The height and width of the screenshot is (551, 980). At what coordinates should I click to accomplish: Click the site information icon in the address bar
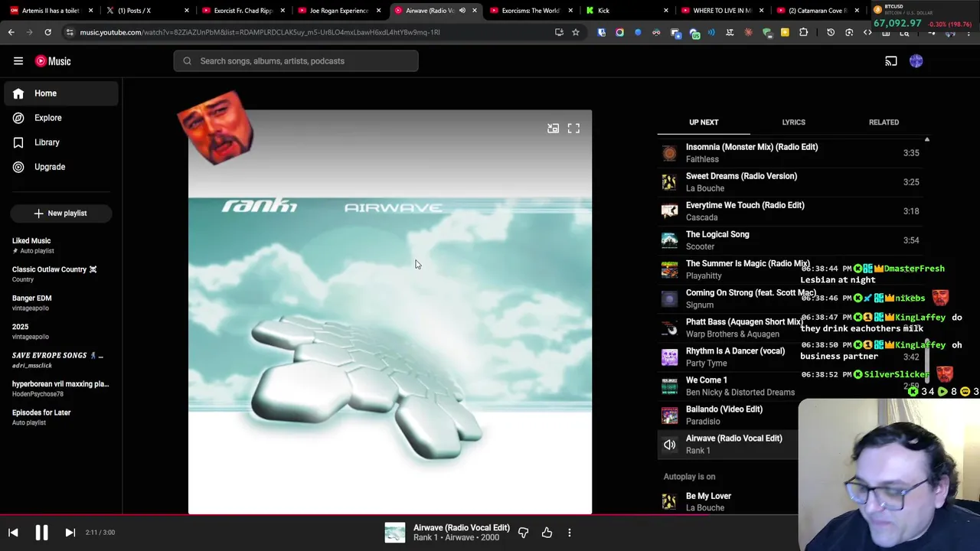[x=70, y=32]
